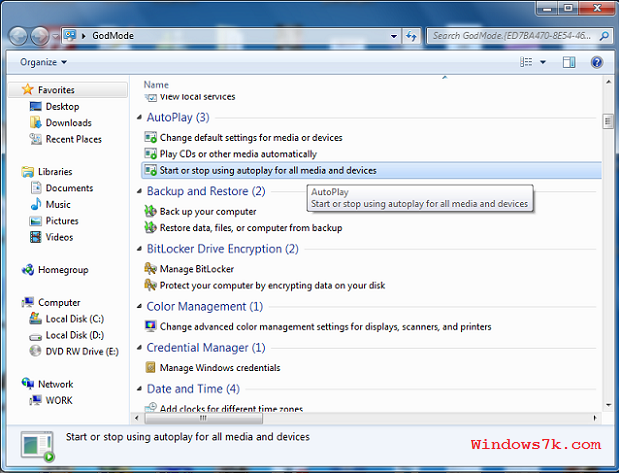Viewport: 619px width, 473px height.
Task: Select Start or stop using autoplay row
Action: point(371,170)
